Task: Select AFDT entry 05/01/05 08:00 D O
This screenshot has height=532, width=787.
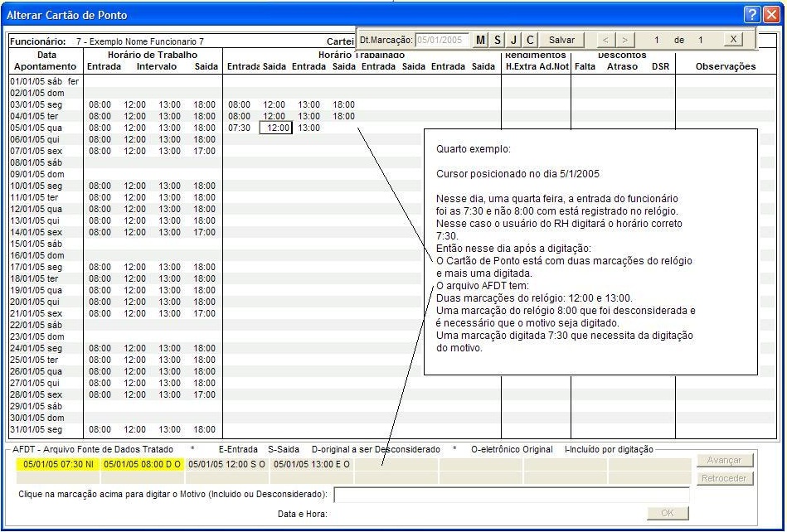Action: [x=143, y=464]
